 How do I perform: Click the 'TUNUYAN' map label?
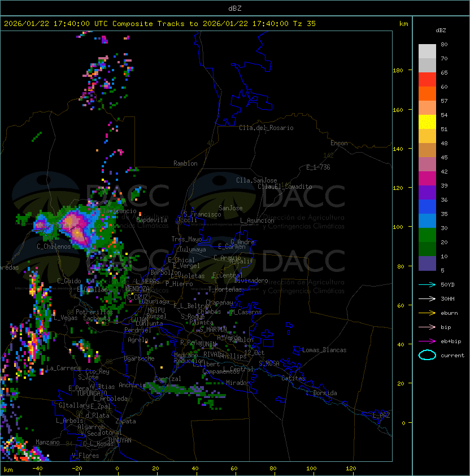(x=120, y=440)
